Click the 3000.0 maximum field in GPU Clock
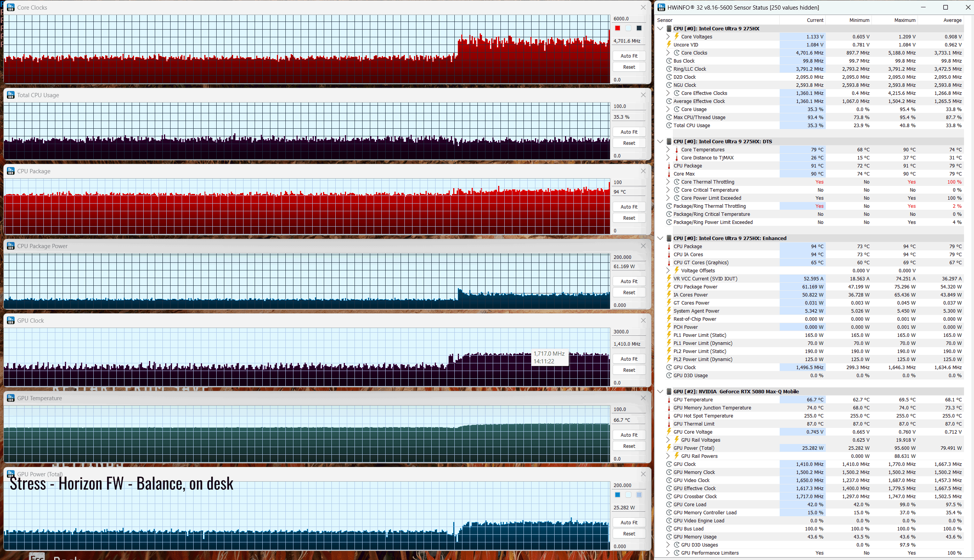 pos(629,331)
